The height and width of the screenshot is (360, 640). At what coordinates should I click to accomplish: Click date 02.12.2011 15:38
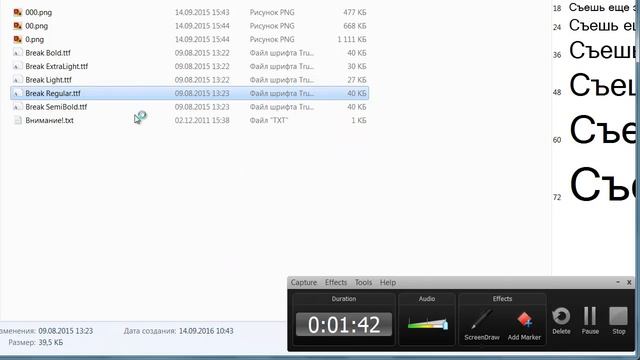(202, 120)
